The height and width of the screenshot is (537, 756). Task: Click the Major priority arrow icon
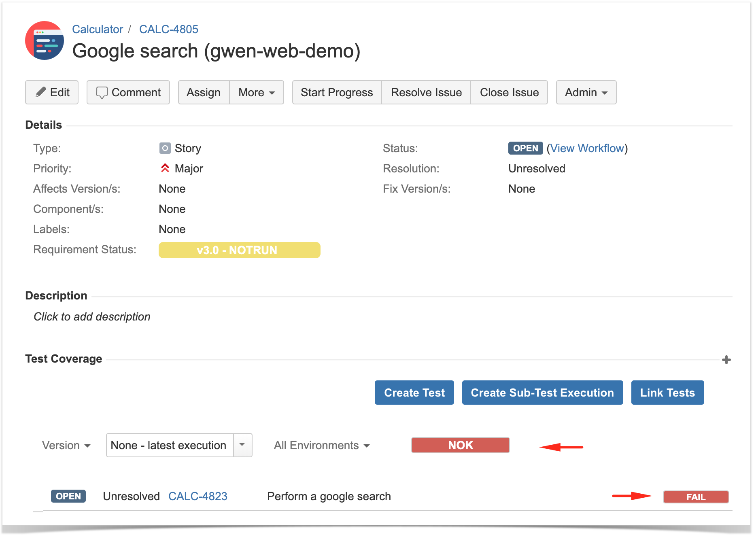(165, 168)
